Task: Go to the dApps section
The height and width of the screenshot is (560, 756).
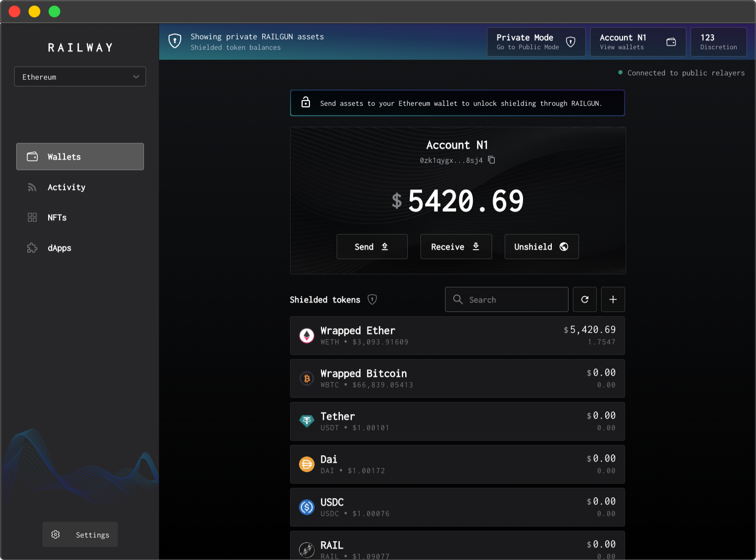Action: (59, 248)
